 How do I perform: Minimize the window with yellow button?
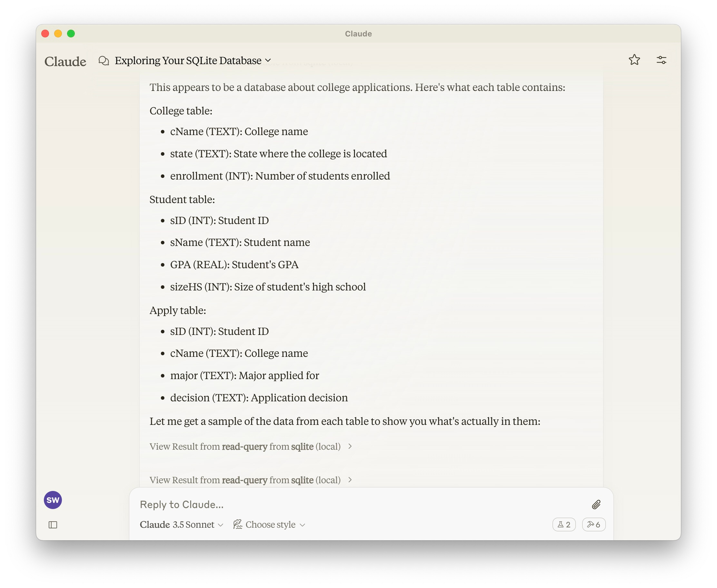point(58,34)
